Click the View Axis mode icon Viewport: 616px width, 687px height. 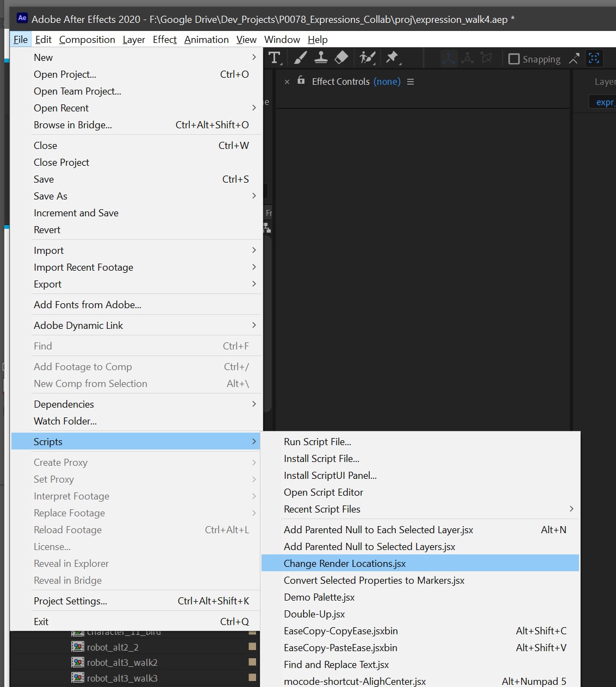486,58
